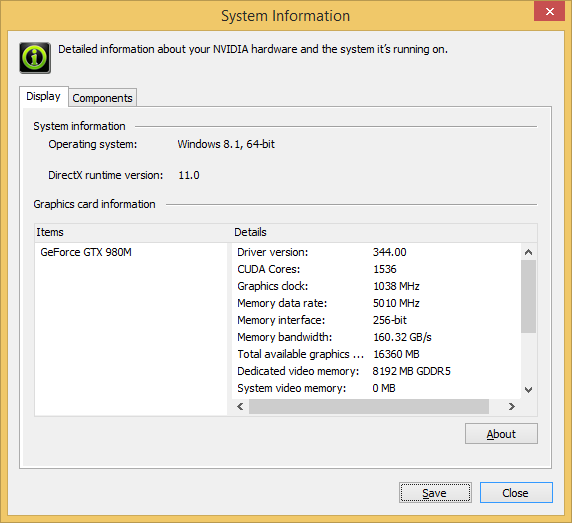Click the horizontal scrollbar thumb
572x523 pixels.
369,406
